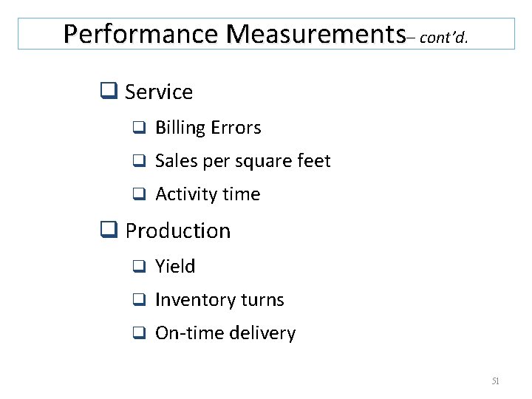
Task: Click the checkbox bullet beside On-time delivery
Action: coord(139,332)
